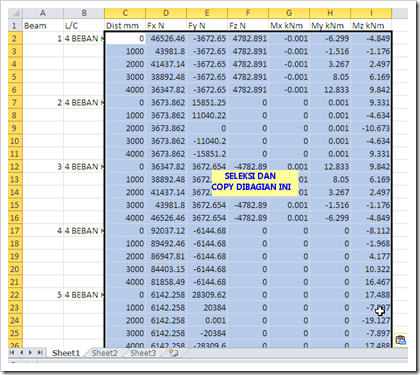Select column B header
Screen dimensions: 420x375
(84, 13)
